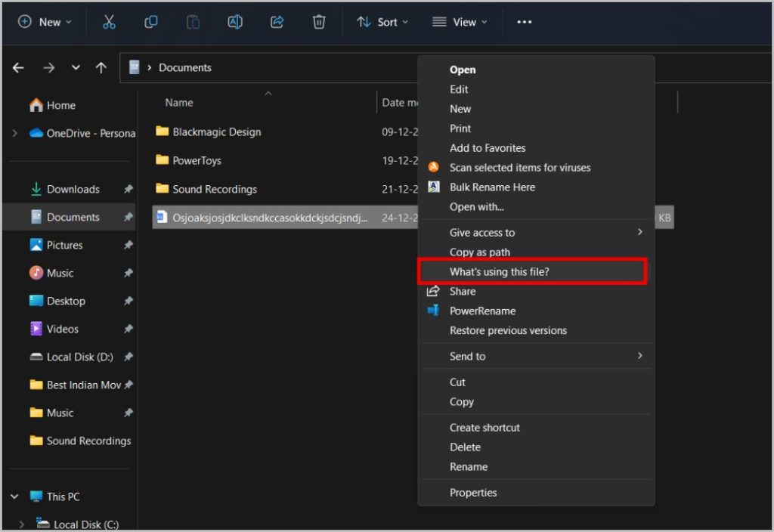Open the Blackmagic Design folder
Viewport: 774px width, 532px height.
[216, 131]
